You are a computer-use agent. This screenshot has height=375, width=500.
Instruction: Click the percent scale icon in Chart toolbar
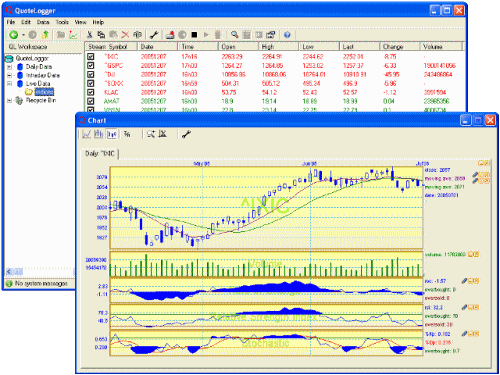(x=127, y=134)
